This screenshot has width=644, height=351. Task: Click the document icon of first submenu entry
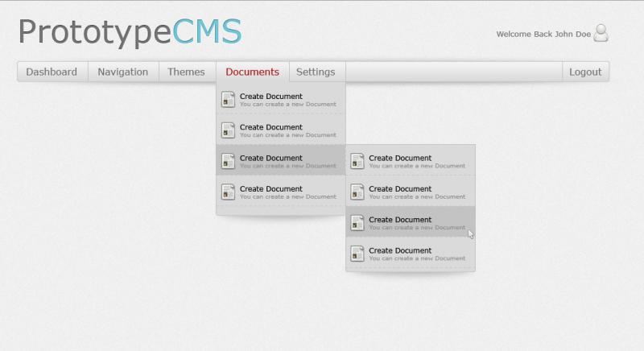click(x=357, y=161)
